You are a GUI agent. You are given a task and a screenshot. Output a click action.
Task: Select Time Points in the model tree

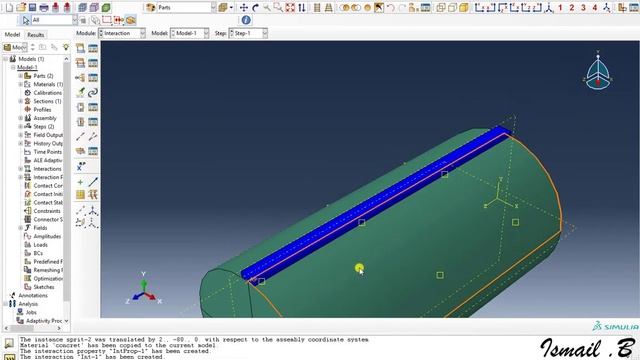pos(48,152)
